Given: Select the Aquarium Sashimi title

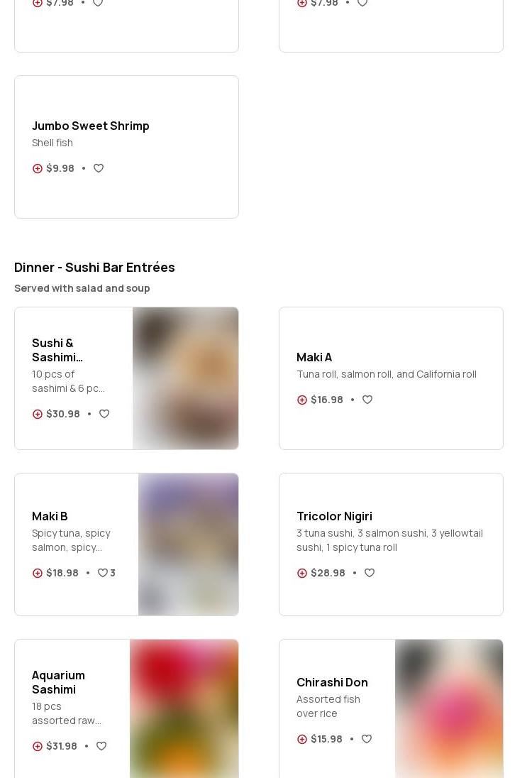Looking at the screenshot, I should tap(58, 682).
